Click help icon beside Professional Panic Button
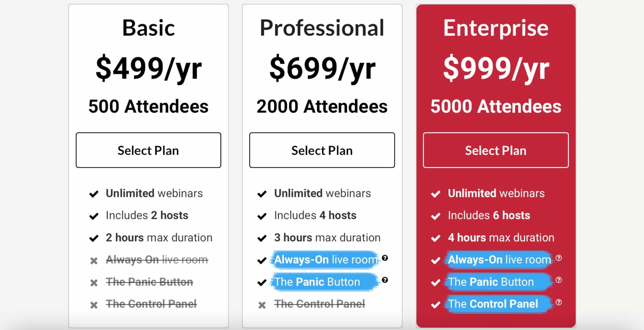644x330 pixels. (x=385, y=280)
